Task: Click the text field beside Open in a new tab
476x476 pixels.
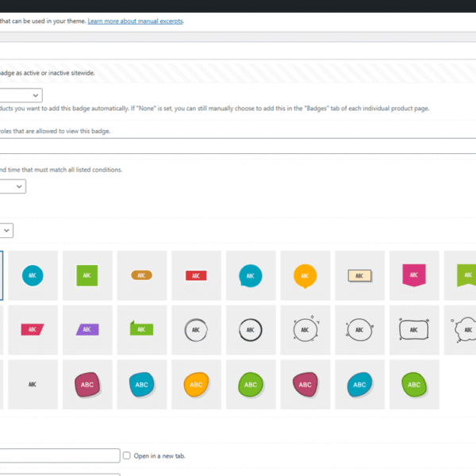Action: pyautogui.click(x=59, y=455)
